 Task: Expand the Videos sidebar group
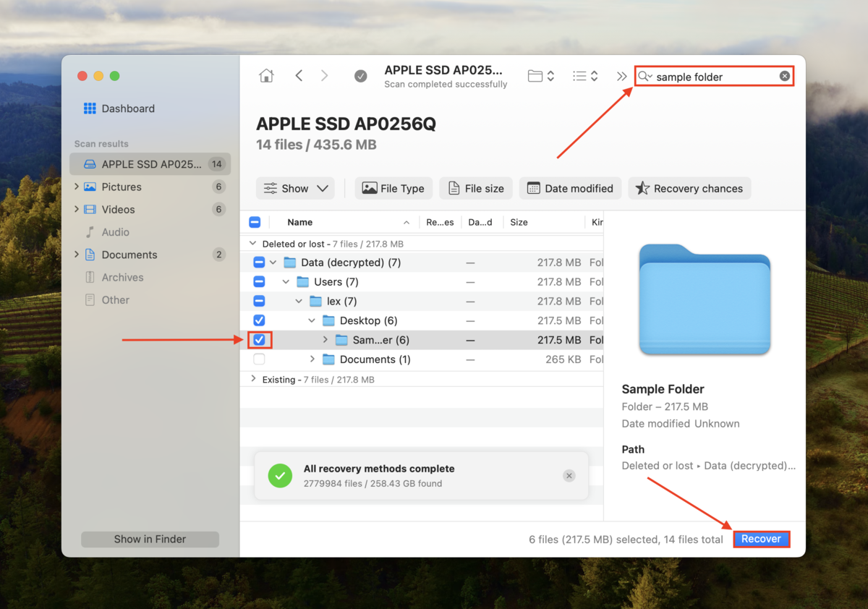pyautogui.click(x=77, y=209)
